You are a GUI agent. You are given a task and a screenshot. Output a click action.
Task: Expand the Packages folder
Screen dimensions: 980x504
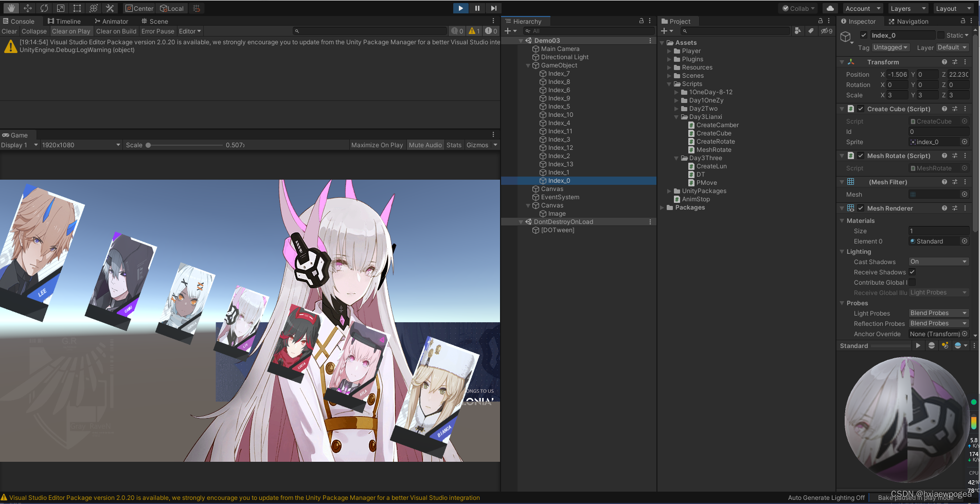(662, 207)
